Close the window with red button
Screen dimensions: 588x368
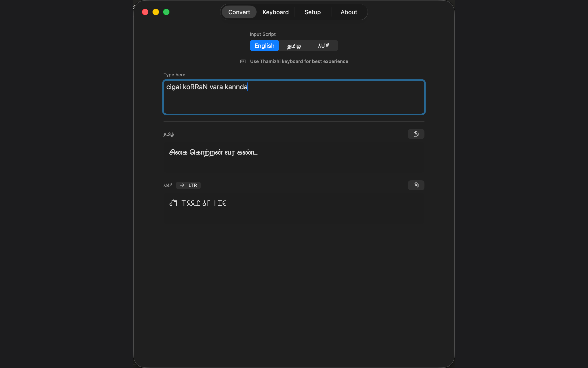(145, 12)
